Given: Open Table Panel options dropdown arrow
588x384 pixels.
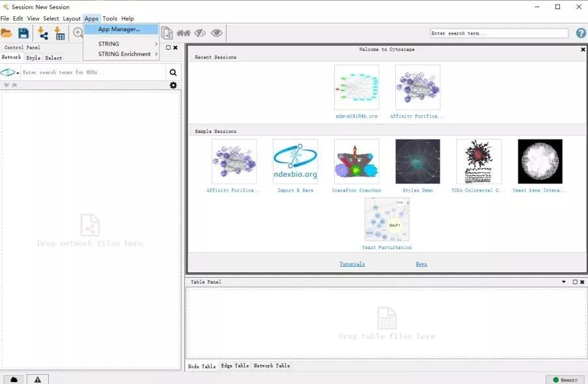Looking at the screenshot, I should (564, 282).
